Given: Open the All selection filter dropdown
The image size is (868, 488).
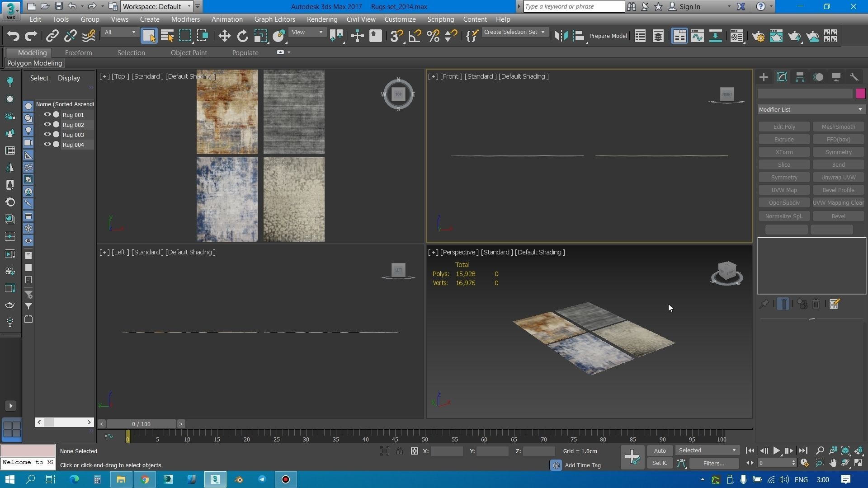Looking at the screenshot, I should click(120, 32).
